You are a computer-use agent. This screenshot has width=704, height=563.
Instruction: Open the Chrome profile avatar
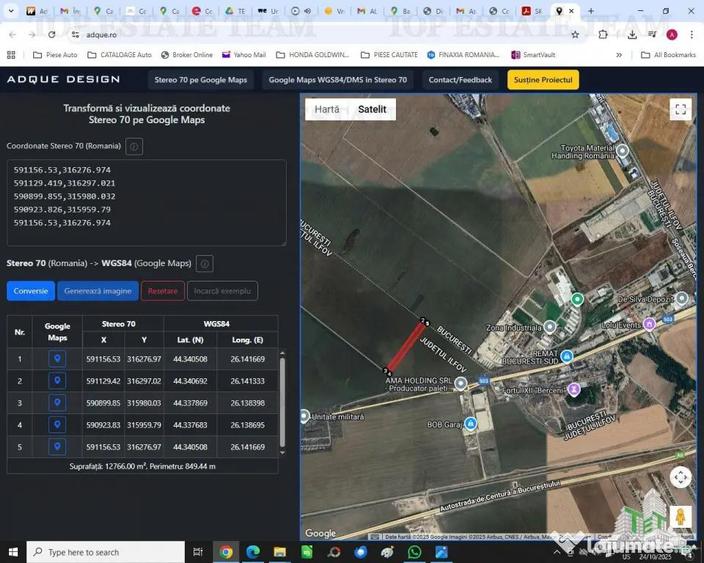(672, 35)
